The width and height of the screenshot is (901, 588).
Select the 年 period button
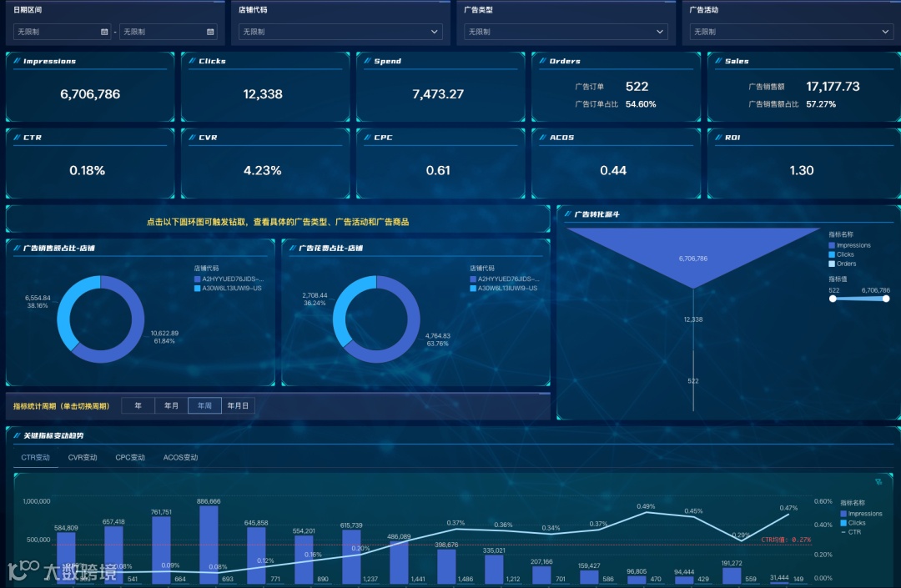[138, 405]
